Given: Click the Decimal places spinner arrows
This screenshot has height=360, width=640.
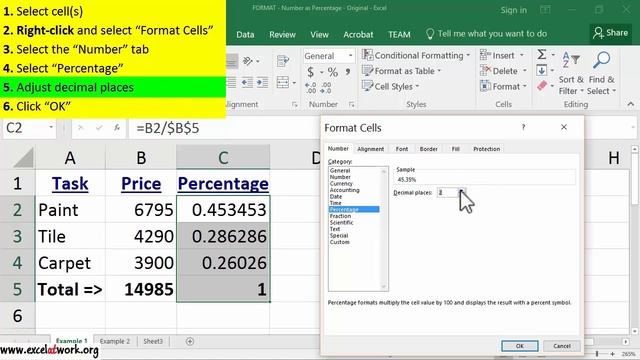Looking at the screenshot, I should 462,192.
